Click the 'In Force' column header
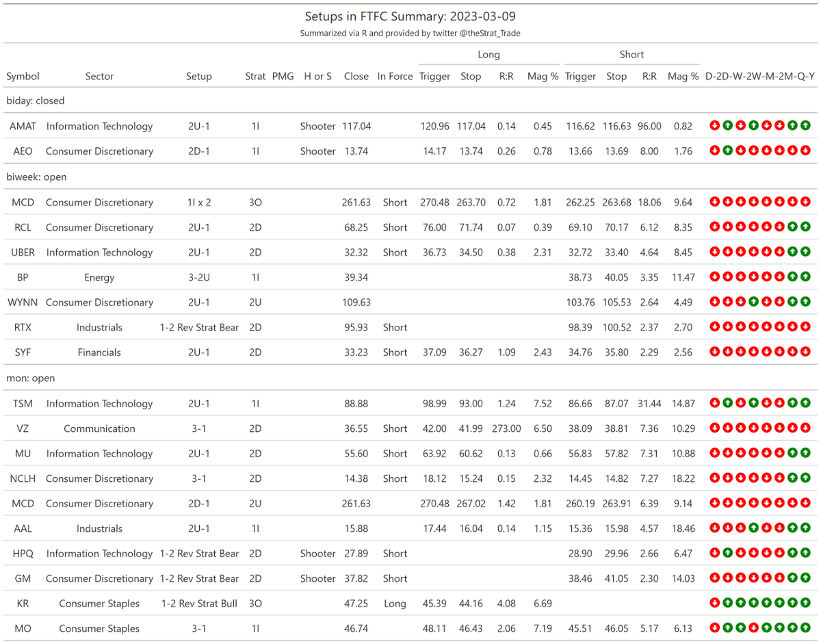This screenshot has width=821, height=644. coord(395,77)
